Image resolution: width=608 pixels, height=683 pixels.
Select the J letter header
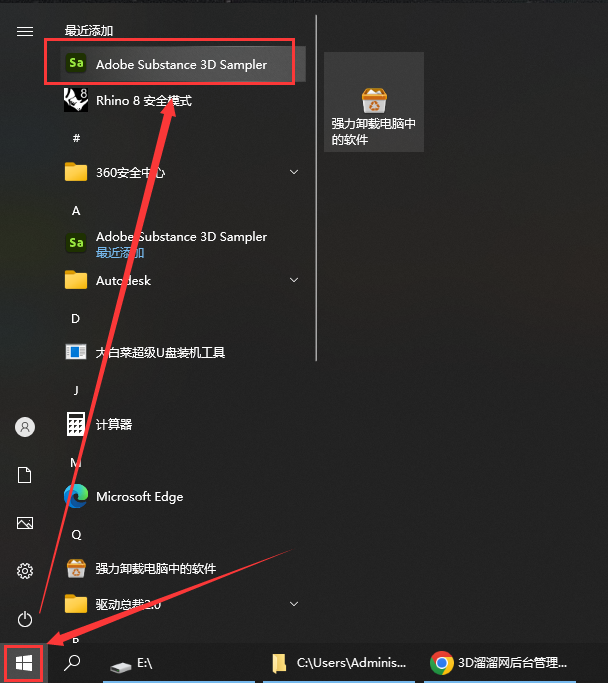click(76, 390)
